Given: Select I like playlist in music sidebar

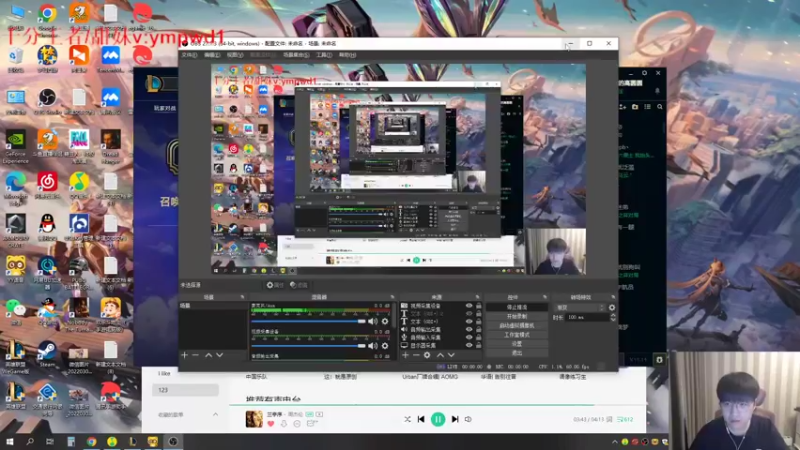Looking at the screenshot, I should 164,373.
